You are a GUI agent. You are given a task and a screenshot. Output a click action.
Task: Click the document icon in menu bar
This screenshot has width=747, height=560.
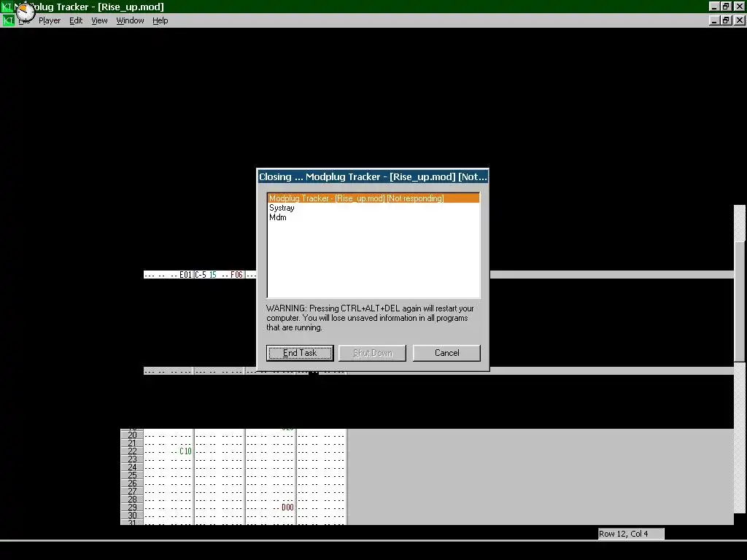[8, 20]
